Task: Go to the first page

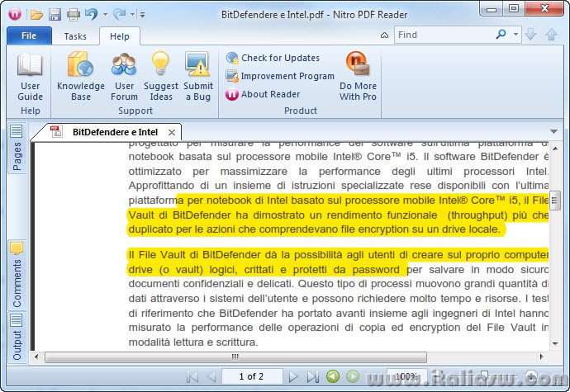Action: [192, 377]
